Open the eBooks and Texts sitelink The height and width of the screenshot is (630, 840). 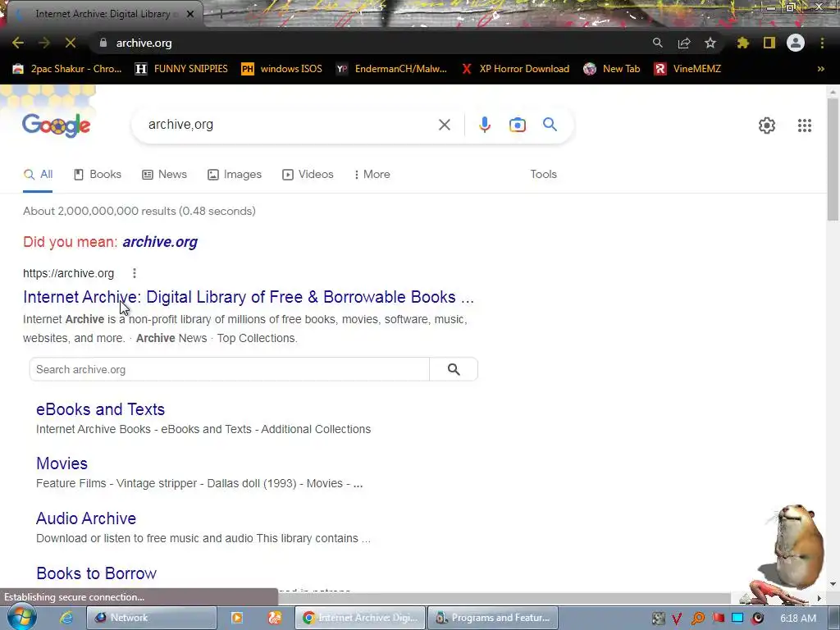[100, 409]
